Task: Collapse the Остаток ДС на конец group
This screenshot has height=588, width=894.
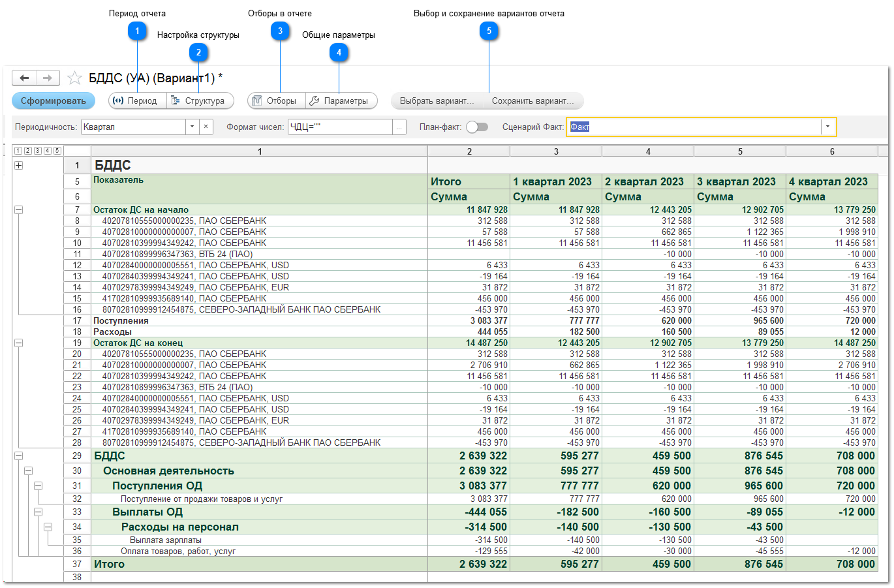Action: tap(18, 343)
